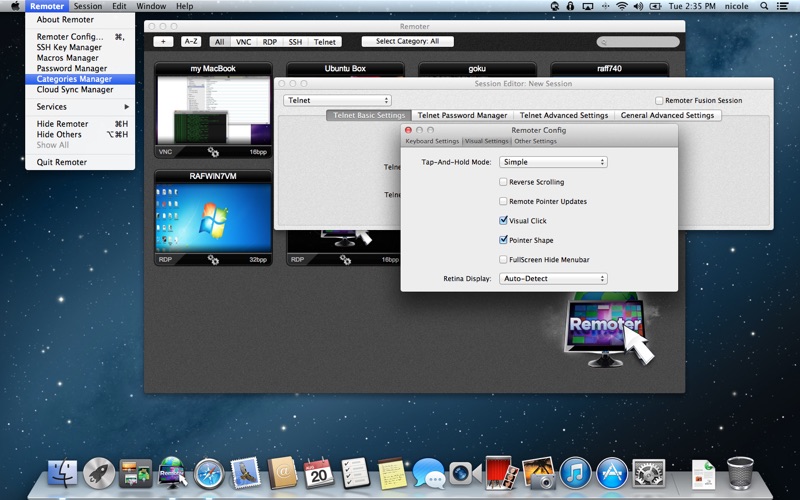Viewport: 800px width, 500px height.
Task: Click Spotlight magnifier in menu bar
Action: 764,6
